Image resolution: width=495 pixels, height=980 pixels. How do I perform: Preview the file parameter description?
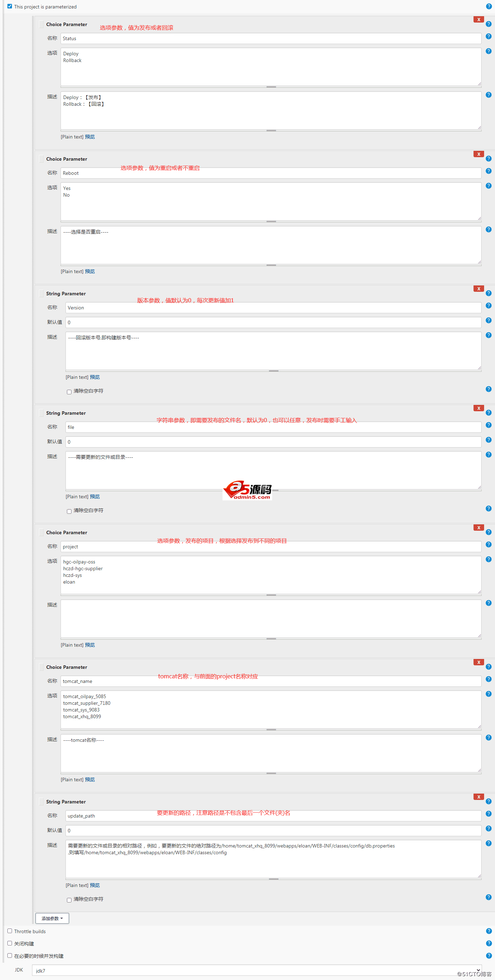click(95, 497)
